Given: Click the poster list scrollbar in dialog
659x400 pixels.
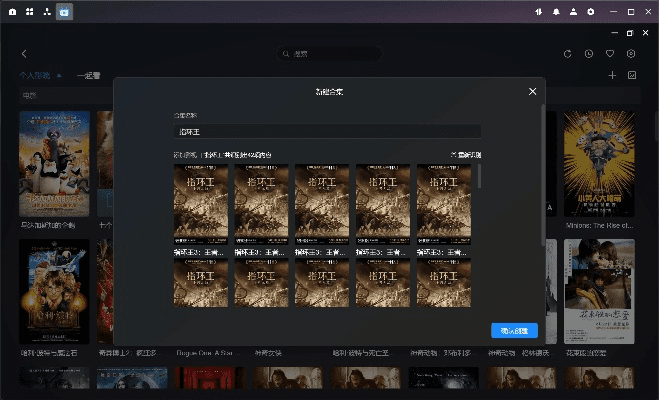Looking at the screenshot, I should click(479, 178).
